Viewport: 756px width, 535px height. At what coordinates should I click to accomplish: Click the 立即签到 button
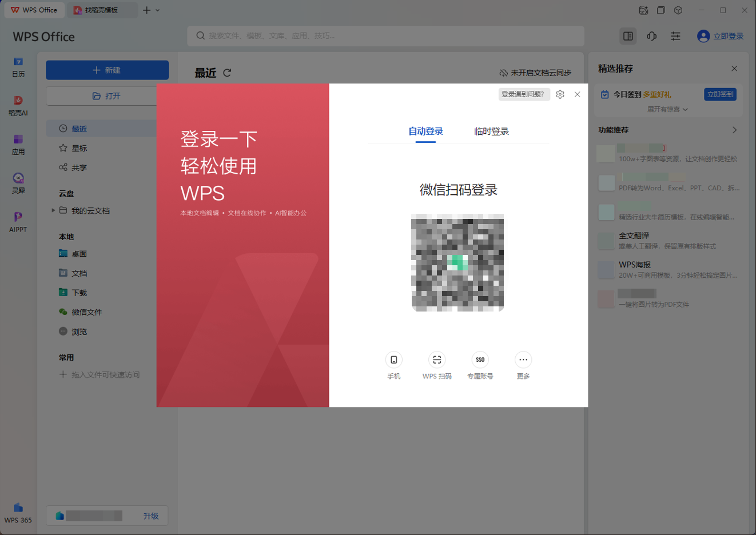[x=720, y=94]
